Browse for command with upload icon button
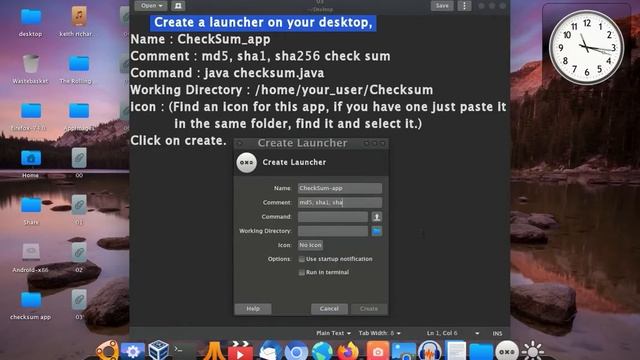The width and height of the screenshot is (640, 360). 376,217
